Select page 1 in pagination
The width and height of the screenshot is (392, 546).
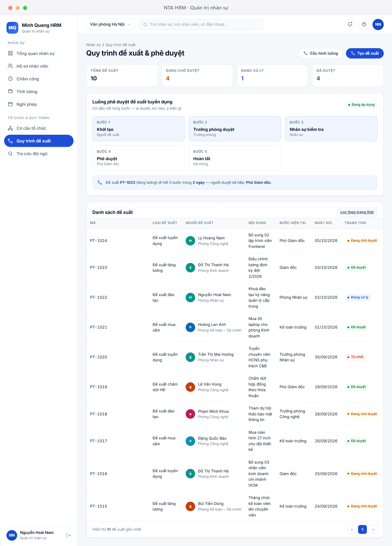click(x=362, y=529)
